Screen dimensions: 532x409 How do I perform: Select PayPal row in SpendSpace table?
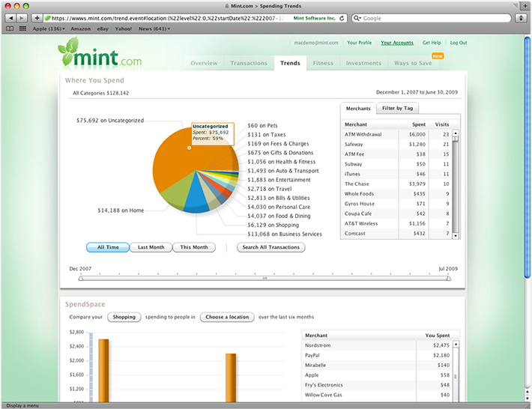coord(377,355)
